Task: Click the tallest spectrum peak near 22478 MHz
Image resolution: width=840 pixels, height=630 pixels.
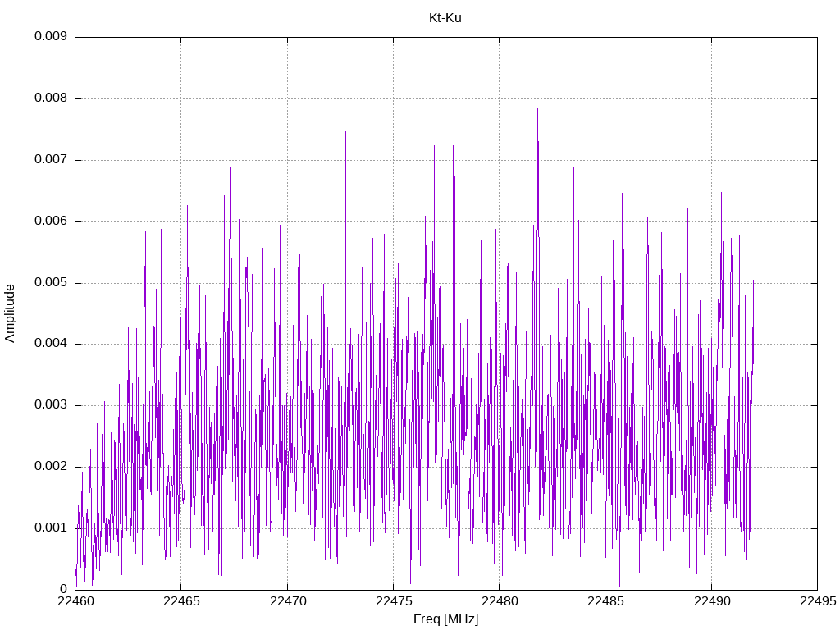Action: click(x=454, y=59)
